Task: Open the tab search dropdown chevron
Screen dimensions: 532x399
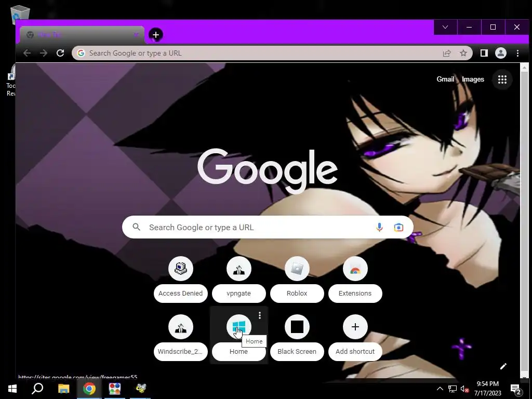Action: [x=445, y=27]
